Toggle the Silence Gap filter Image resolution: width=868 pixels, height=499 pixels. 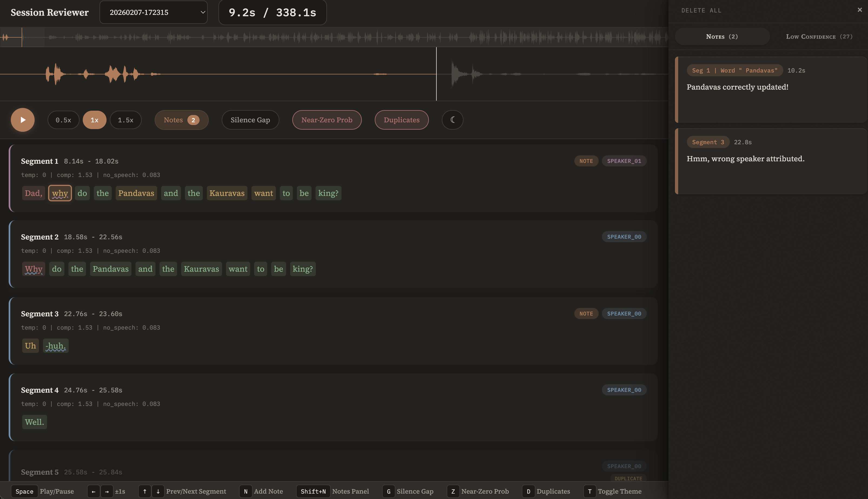(250, 120)
